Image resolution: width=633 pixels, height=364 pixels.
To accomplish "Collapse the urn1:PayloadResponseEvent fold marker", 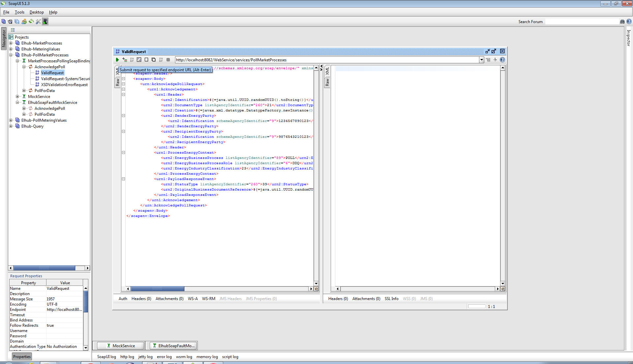I will (x=124, y=179).
